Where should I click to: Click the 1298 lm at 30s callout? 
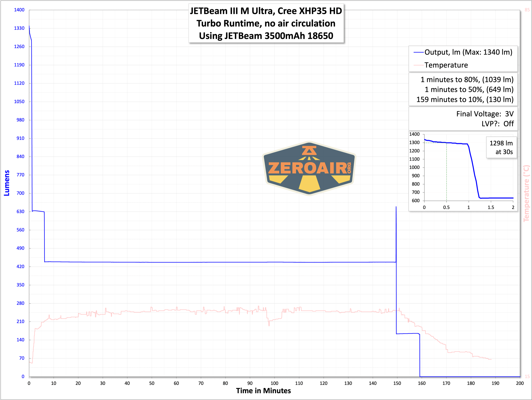501,148
